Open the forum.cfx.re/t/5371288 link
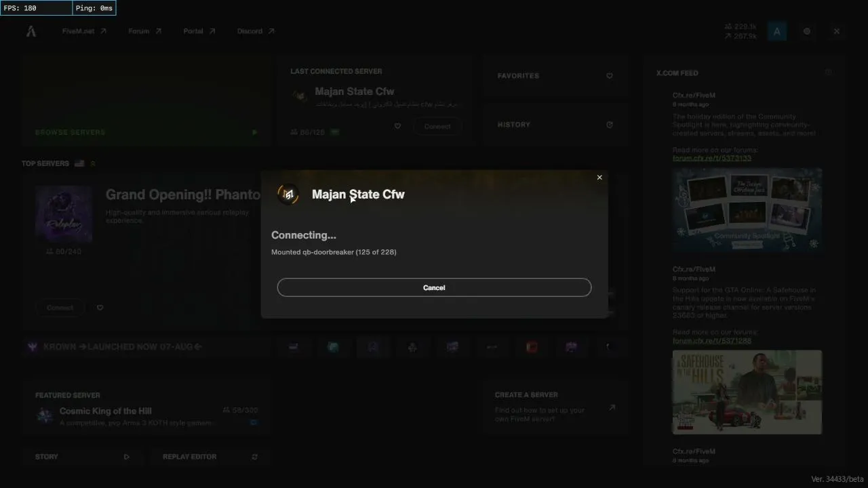This screenshot has width=868, height=488. tap(712, 340)
